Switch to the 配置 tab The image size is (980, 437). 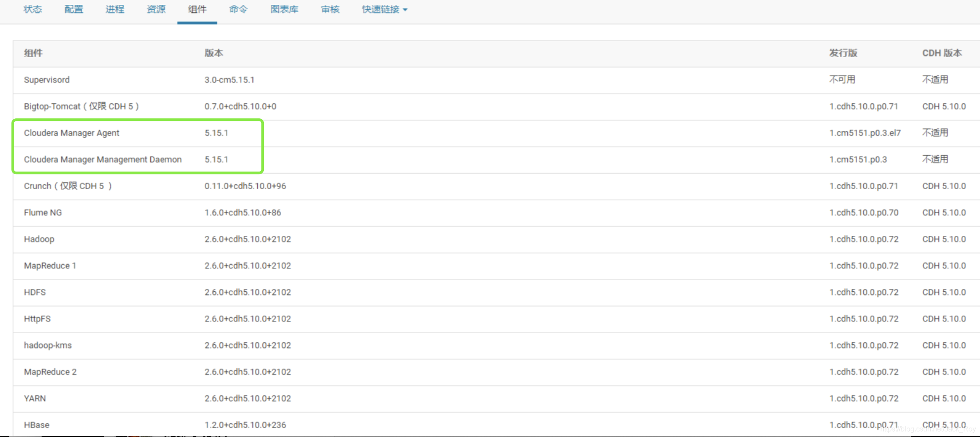click(x=74, y=9)
